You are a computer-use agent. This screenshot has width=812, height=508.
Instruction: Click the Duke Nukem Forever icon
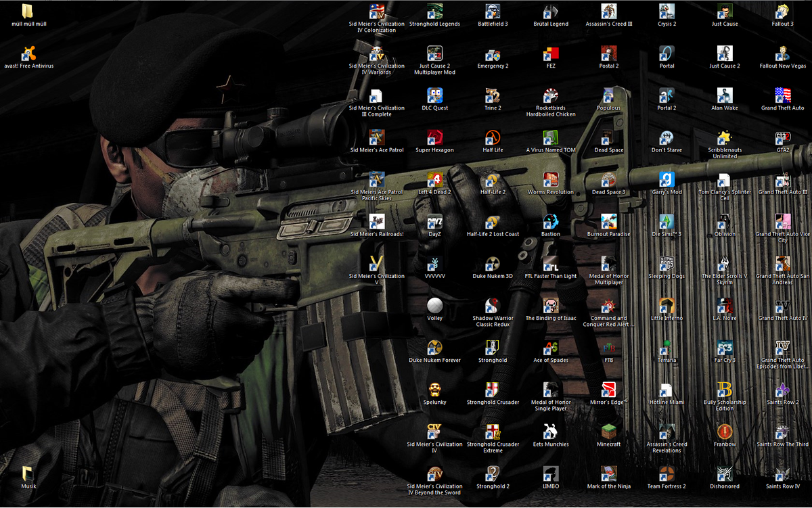click(434, 348)
